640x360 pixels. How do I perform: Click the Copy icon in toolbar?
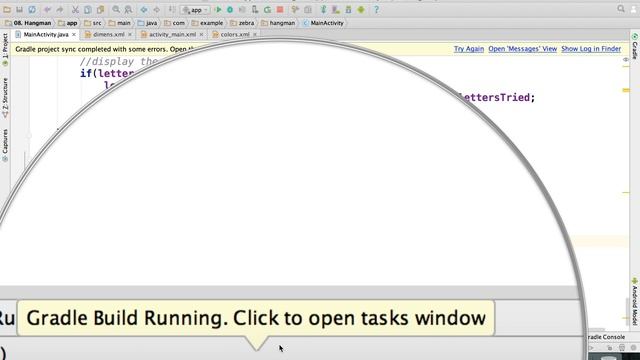point(88,9)
